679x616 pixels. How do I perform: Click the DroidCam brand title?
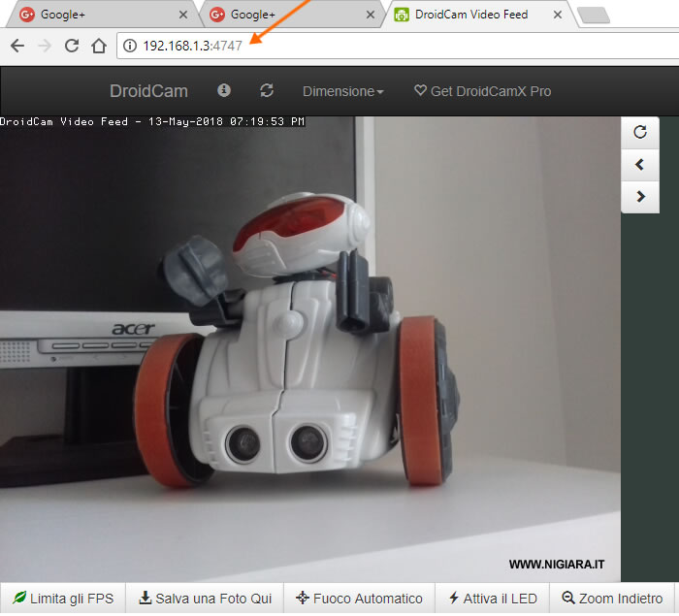pos(148,91)
